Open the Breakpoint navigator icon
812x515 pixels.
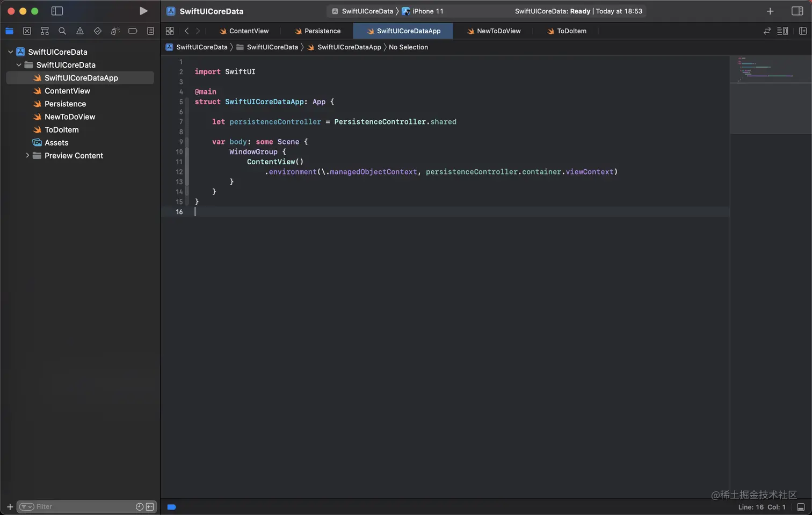pos(133,31)
